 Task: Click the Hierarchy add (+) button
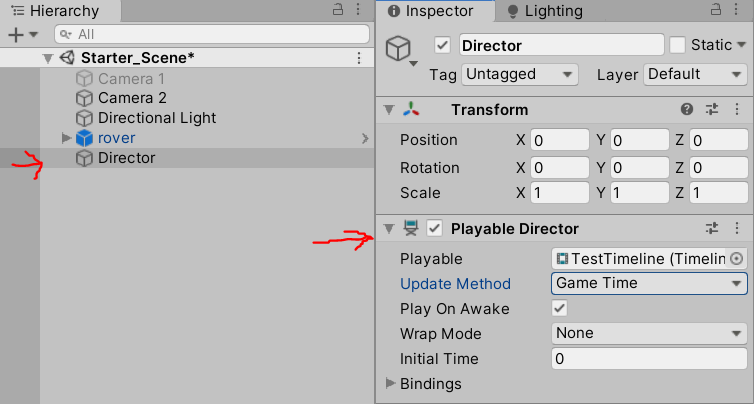pyautogui.click(x=15, y=34)
